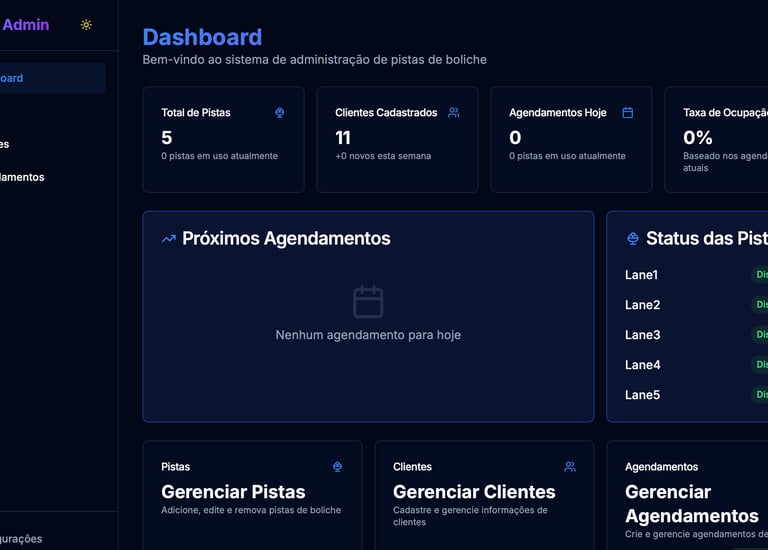Click the Lane1 availability badge

coord(760,274)
